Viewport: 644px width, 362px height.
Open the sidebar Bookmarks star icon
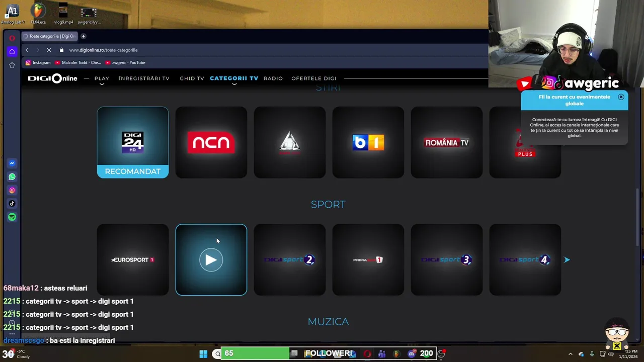[x=12, y=65]
